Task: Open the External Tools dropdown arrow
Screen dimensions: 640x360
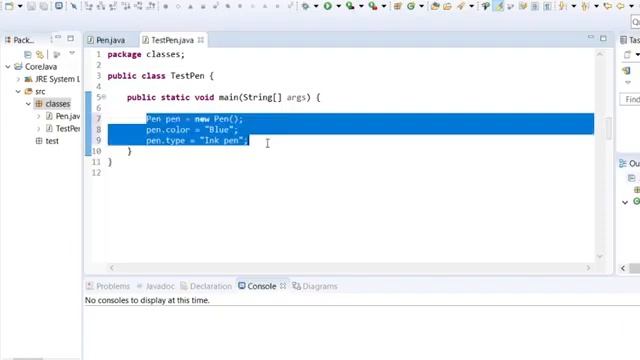Action: click(x=384, y=6)
